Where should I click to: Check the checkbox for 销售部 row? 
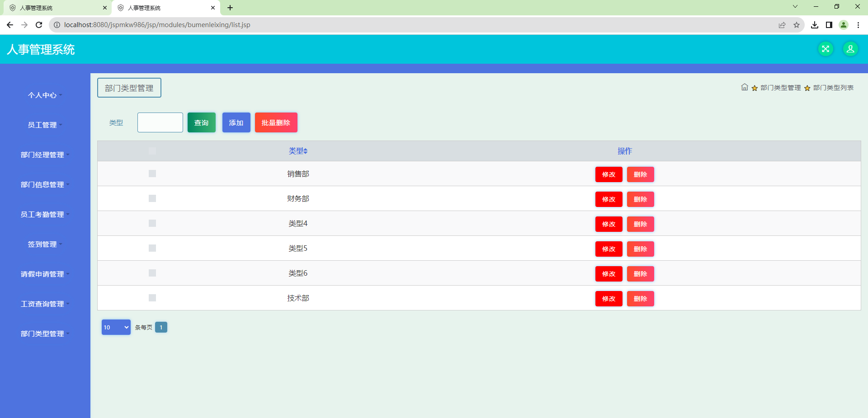(x=152, y=174)
